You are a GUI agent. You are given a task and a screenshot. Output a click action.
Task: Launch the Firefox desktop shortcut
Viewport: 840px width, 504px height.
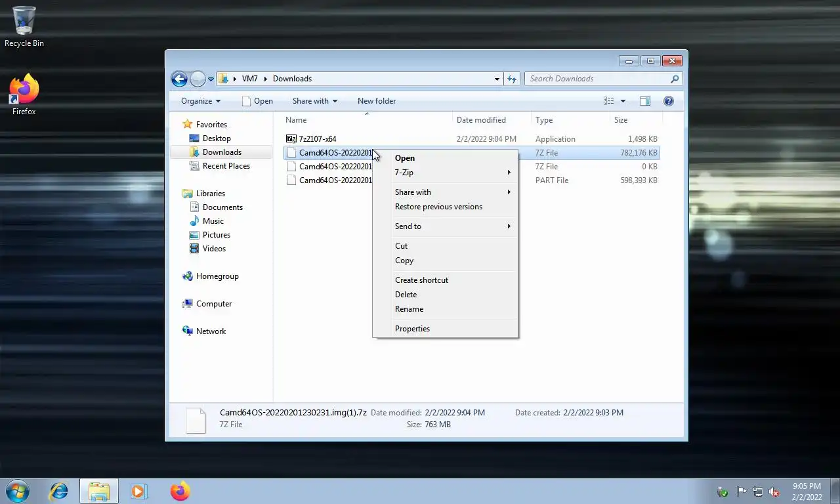[24, 95]
